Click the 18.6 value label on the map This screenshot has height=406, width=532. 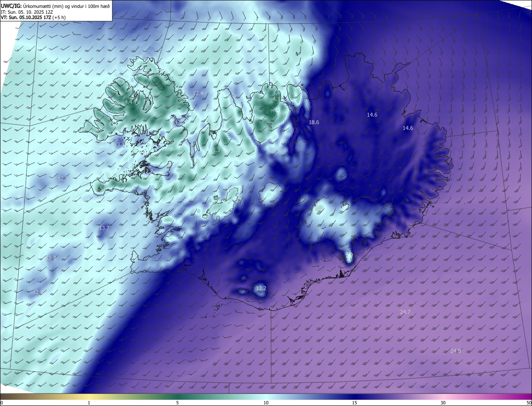tap(314, 122)
